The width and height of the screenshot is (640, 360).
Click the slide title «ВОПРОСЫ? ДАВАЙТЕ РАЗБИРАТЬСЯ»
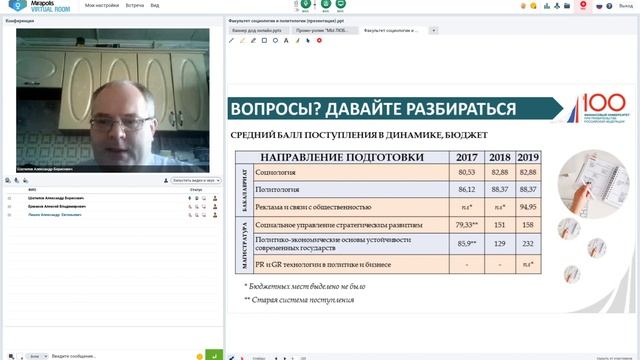tap(373, 109)
